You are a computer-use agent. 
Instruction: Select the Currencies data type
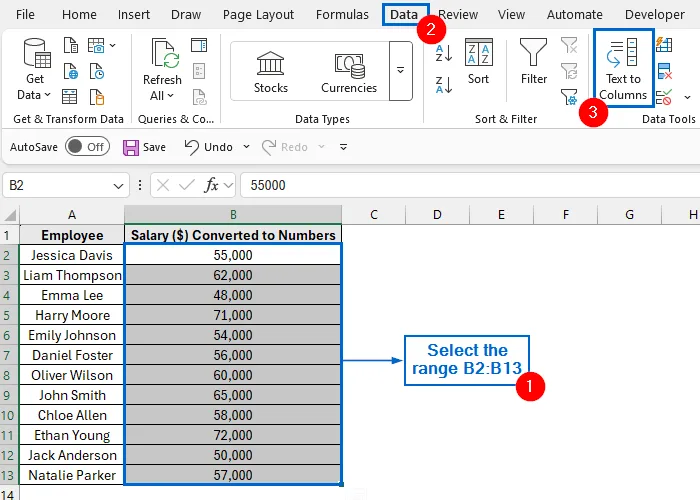[349, 72]
